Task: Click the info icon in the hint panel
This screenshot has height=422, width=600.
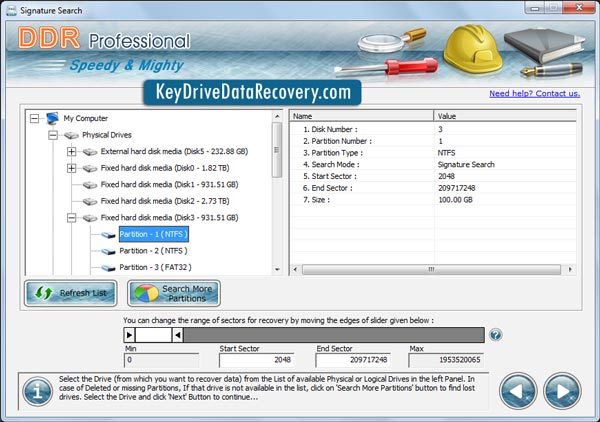Action: (x=38, y=391)
